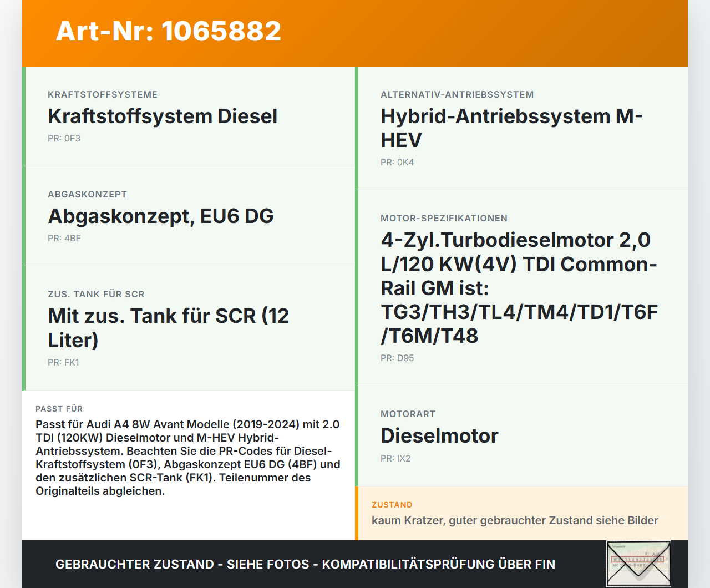Select Mit zus. Tank für SCR title

169,328
